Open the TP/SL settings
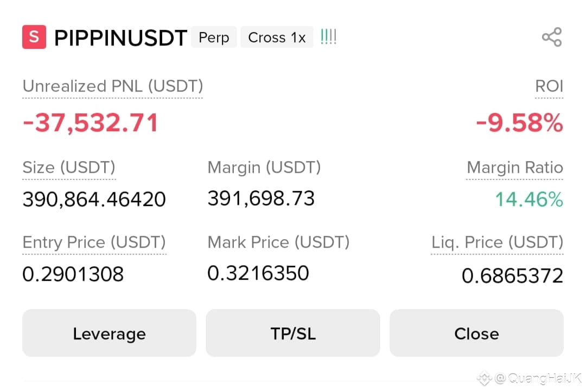This screenshot has width=586, height=392. click(293, 333)
